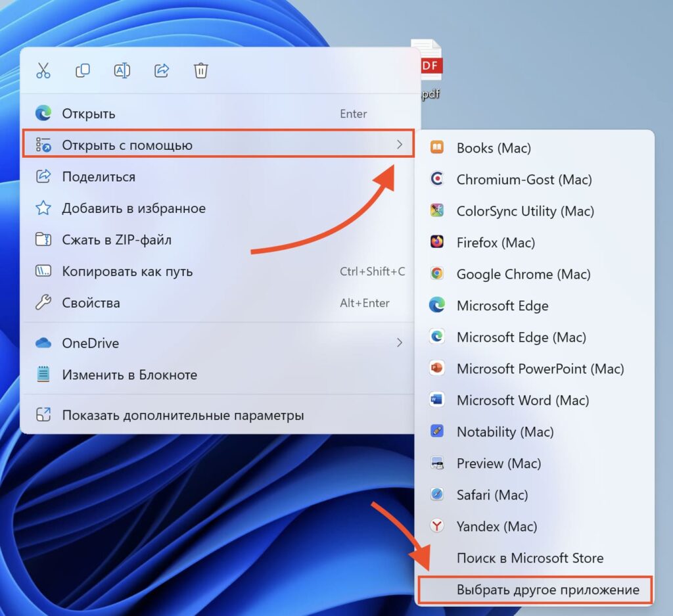Click the wrench icon beside Свойства

point(43,302)
